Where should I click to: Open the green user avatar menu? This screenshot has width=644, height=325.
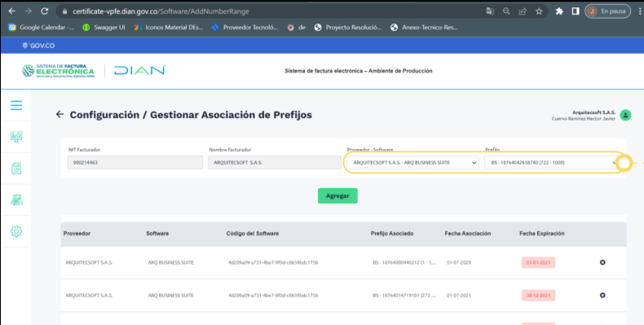[x=625, y=116]
